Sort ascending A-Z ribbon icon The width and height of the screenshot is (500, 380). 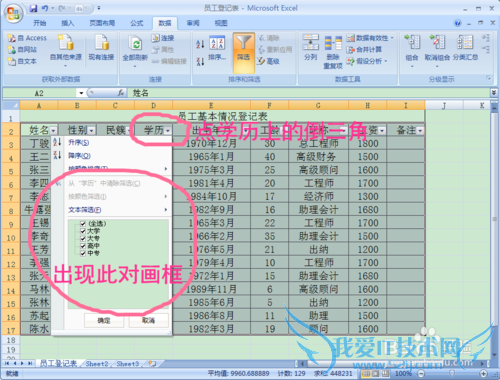coord(200,44)
